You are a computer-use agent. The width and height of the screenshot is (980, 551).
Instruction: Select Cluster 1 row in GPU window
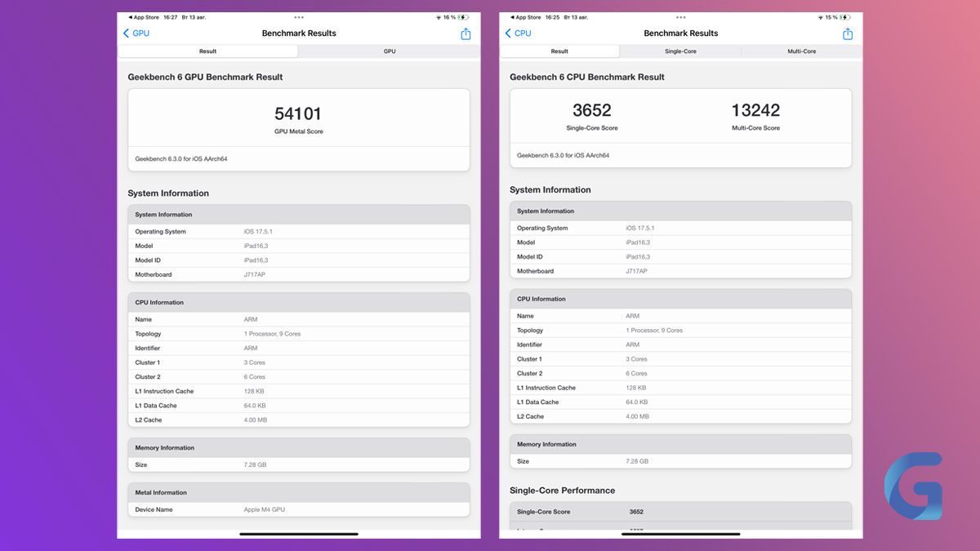click(299, 362)
